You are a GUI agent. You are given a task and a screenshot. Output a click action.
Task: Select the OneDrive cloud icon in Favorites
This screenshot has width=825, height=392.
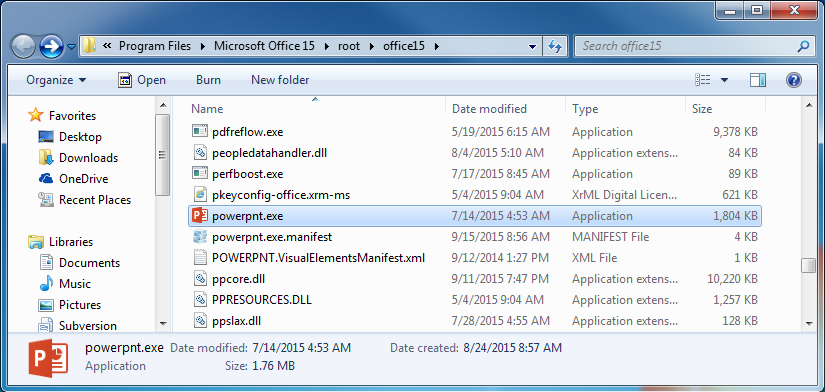tap(46, 179)
